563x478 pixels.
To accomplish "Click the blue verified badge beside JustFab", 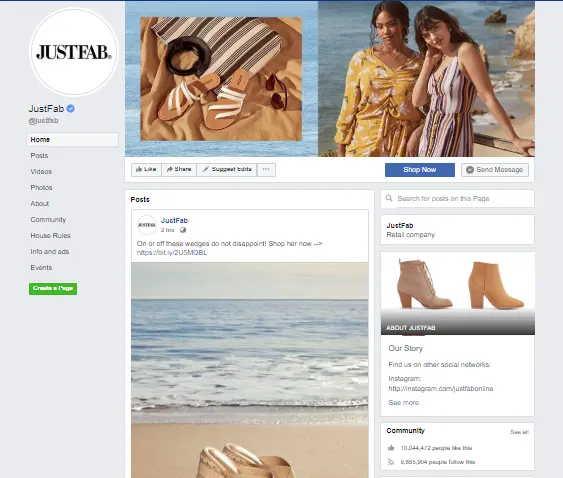I will 71,108.
